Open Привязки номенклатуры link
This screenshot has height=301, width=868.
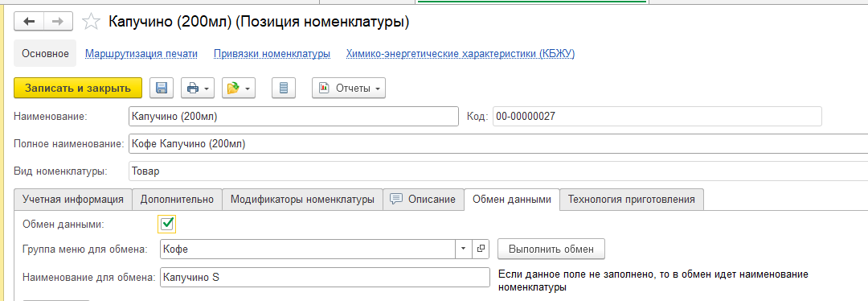click(x=272, y=54)
